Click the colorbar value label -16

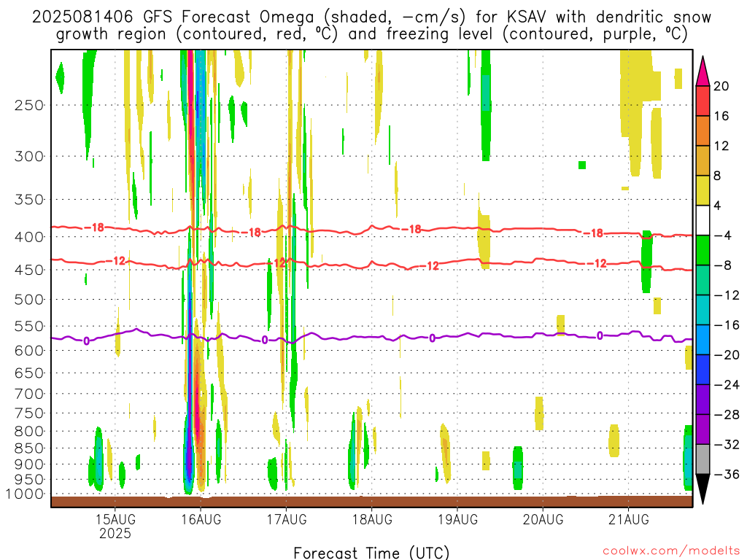click(x=727, y=324)
